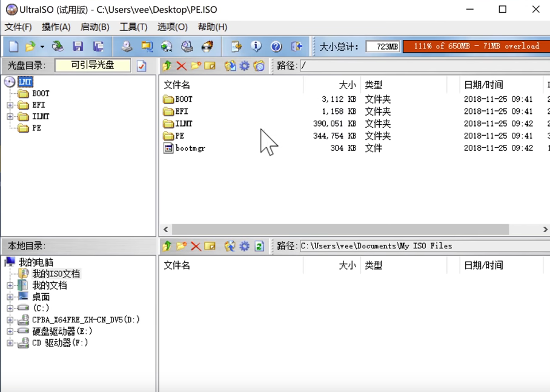Click the Compress ISO toolbar icon
Viewport: 550px width, 392px height.
(147, 46)
